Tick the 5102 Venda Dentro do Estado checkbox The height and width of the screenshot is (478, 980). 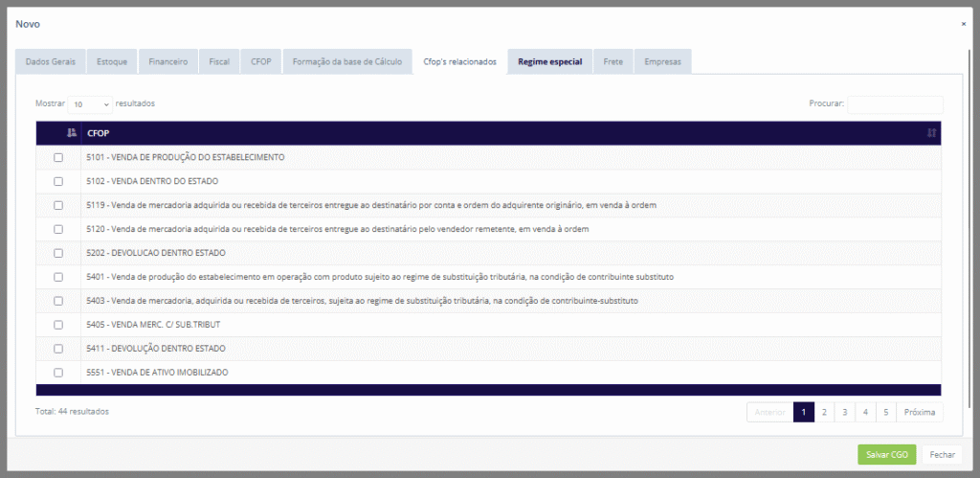(x=58, y=181)
